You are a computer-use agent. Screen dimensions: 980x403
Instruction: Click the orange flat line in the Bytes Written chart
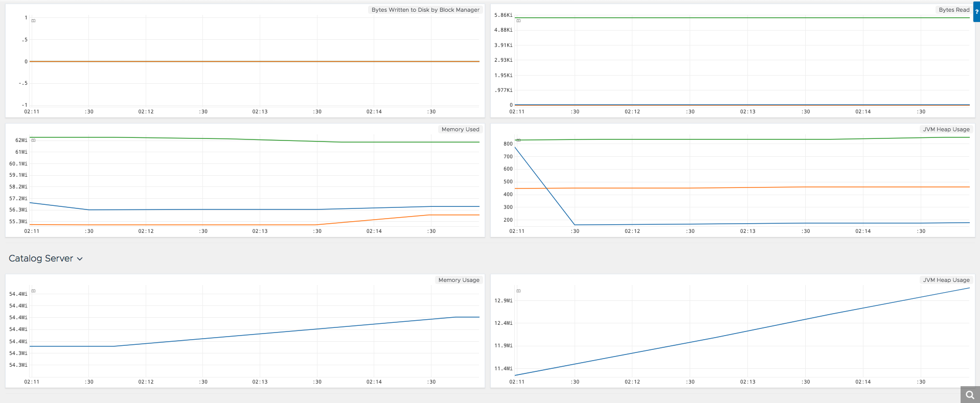click(x=255, y=61)
